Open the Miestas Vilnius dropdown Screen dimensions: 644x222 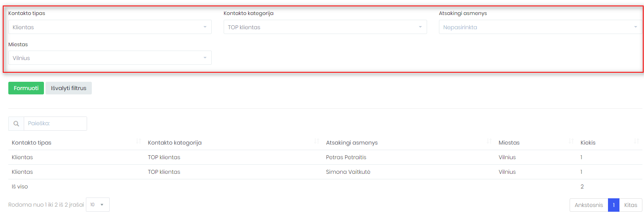pos(110,58)
